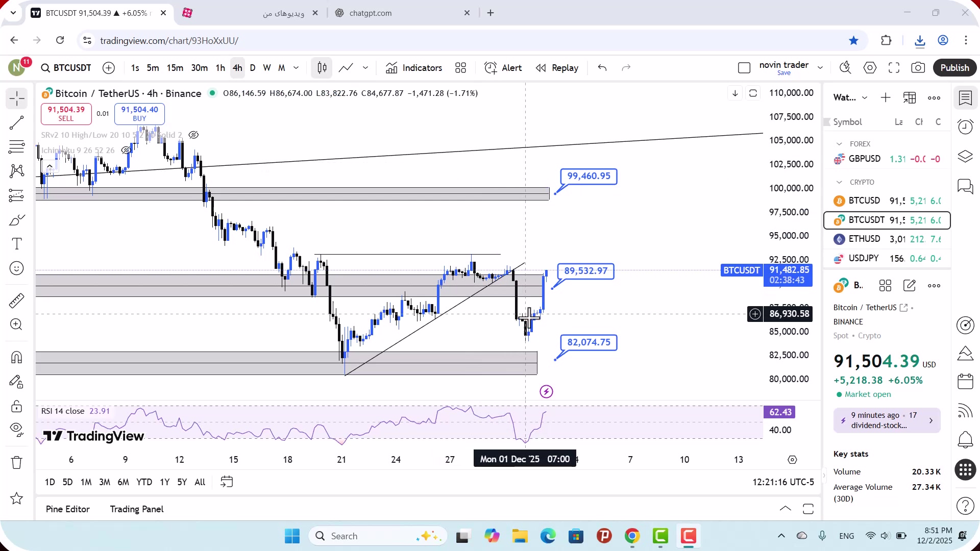Select the weekly W timeframe

267,68
